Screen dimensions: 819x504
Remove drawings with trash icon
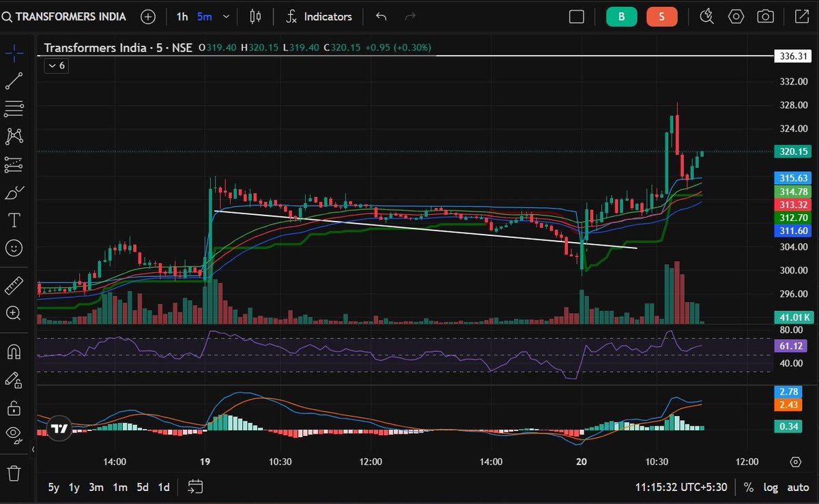tap(14, 472)
